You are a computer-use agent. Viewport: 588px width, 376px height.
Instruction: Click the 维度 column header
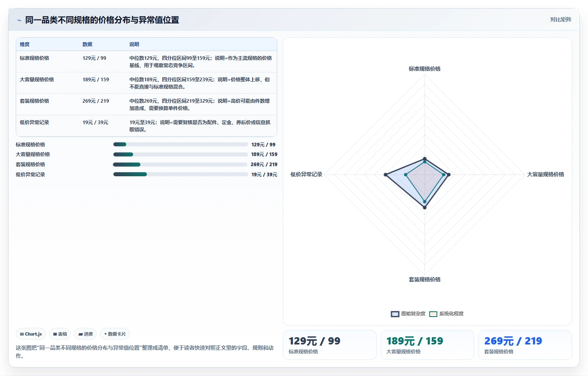(25, 44)
